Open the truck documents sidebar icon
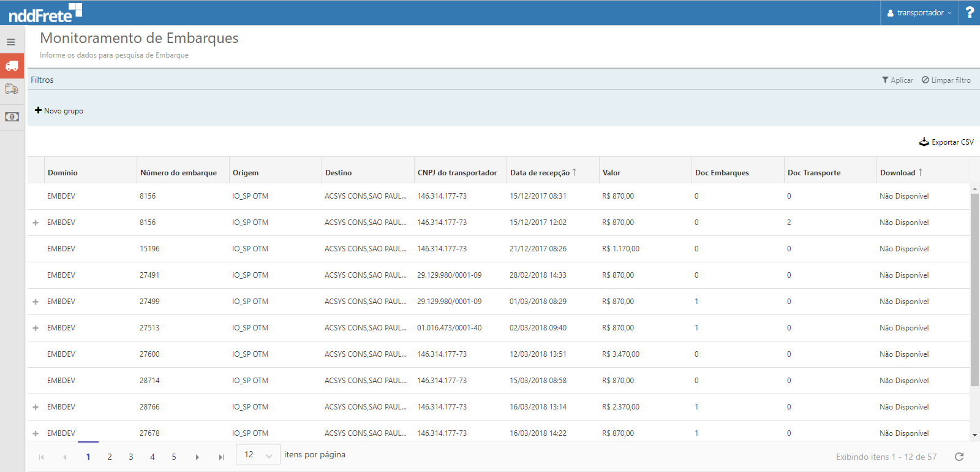This screenshot has width=980, height=472. click(x=12, y=89)
